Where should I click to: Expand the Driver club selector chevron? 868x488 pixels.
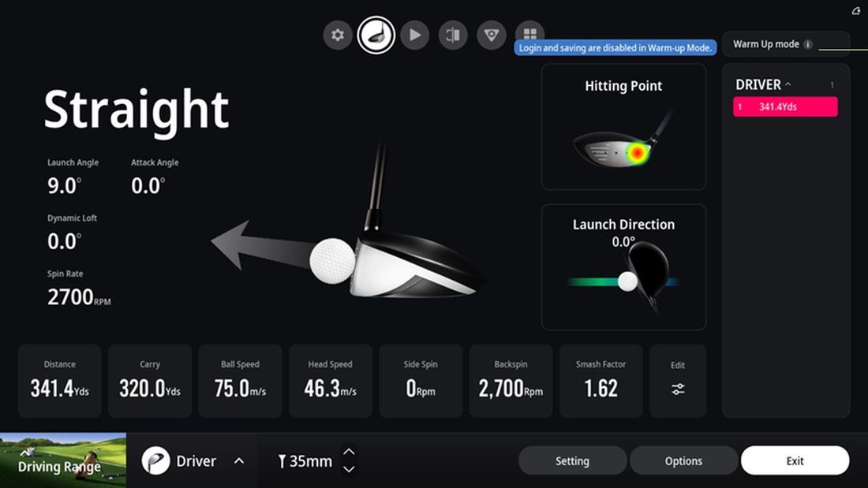pos(239,460)
